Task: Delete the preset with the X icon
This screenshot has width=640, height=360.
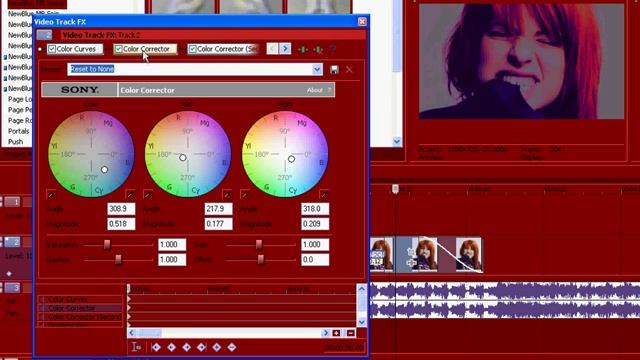Action: point(349,69)
